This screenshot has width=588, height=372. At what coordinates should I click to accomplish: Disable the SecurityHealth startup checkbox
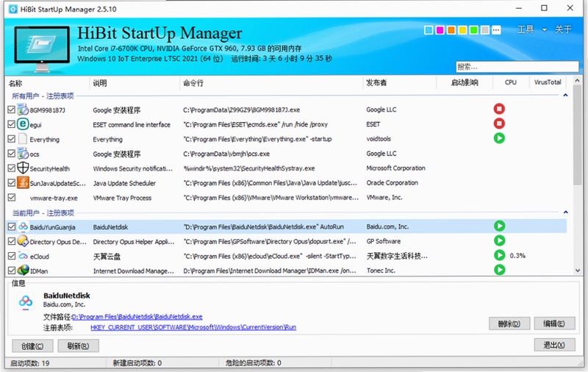click(x=11, y=168)
